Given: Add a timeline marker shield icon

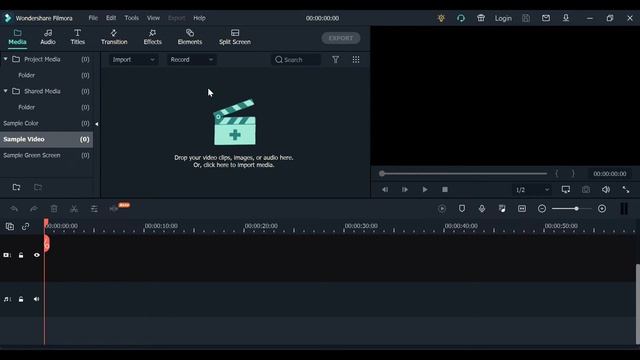Looking at the screenshot, I should 462,209.
